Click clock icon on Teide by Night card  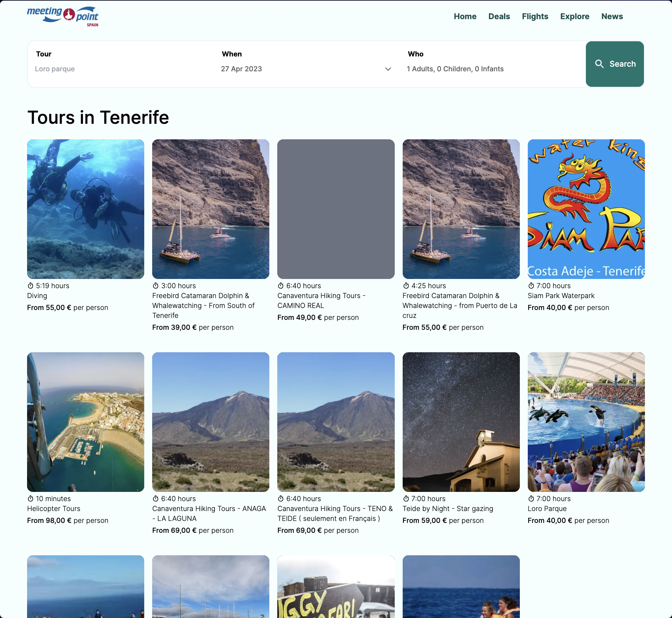406,498
